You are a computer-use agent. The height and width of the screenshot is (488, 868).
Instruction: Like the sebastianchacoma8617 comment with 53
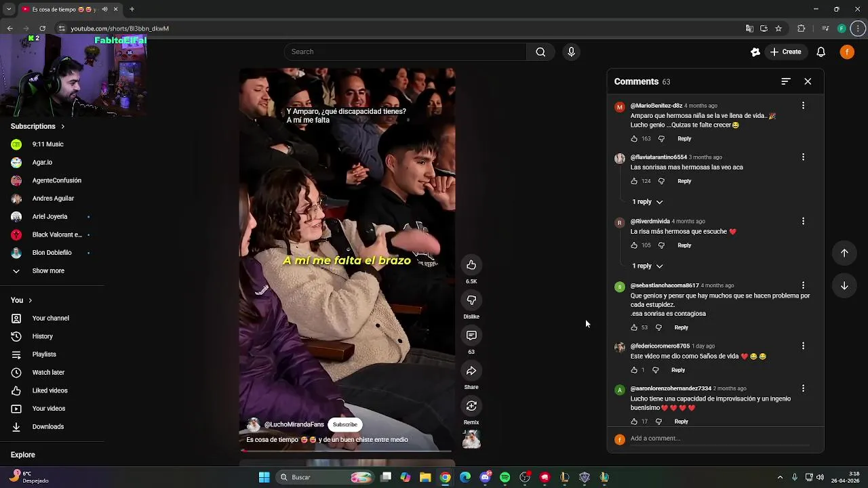click(x=634, y=328)
